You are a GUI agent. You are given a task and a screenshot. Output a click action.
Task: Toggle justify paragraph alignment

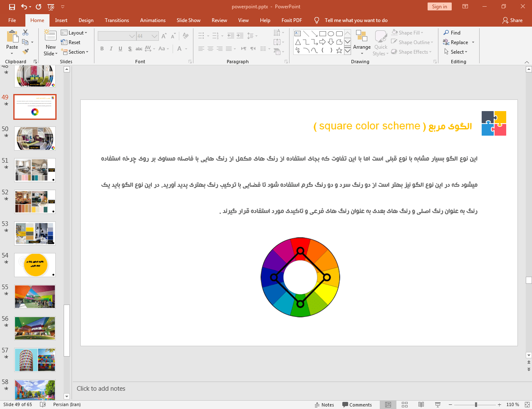(229, 49)
